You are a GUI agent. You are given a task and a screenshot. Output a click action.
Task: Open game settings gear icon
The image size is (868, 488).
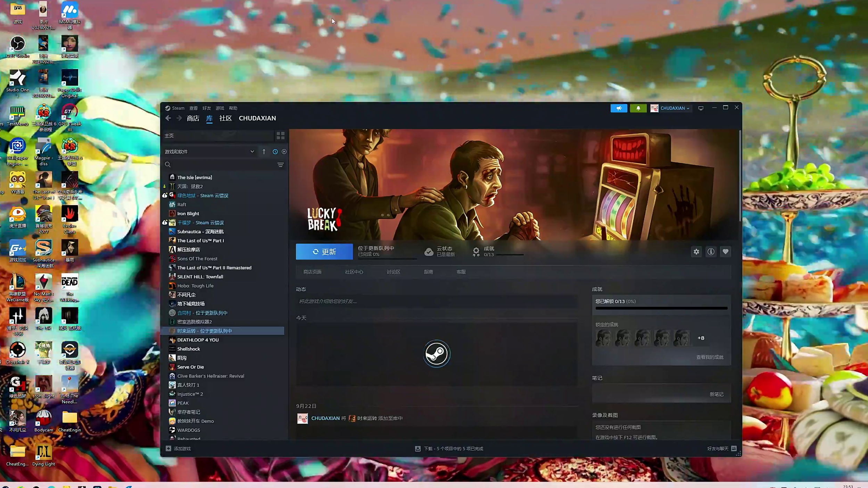[x=696, y=252]
